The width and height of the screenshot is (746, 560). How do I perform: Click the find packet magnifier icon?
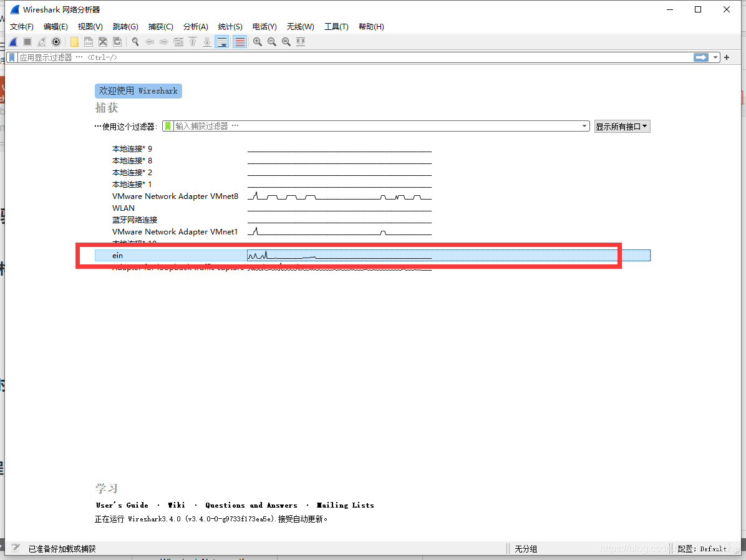135,42
